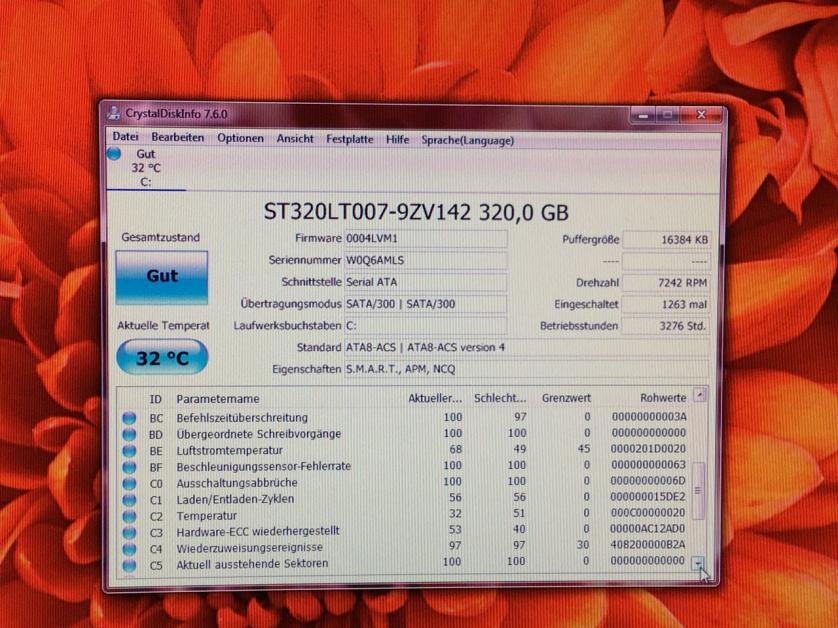Click status orb of C5 ausstehende Sektoren row
The width and height of the screenshot is (838, 628).
click(129, 565)
